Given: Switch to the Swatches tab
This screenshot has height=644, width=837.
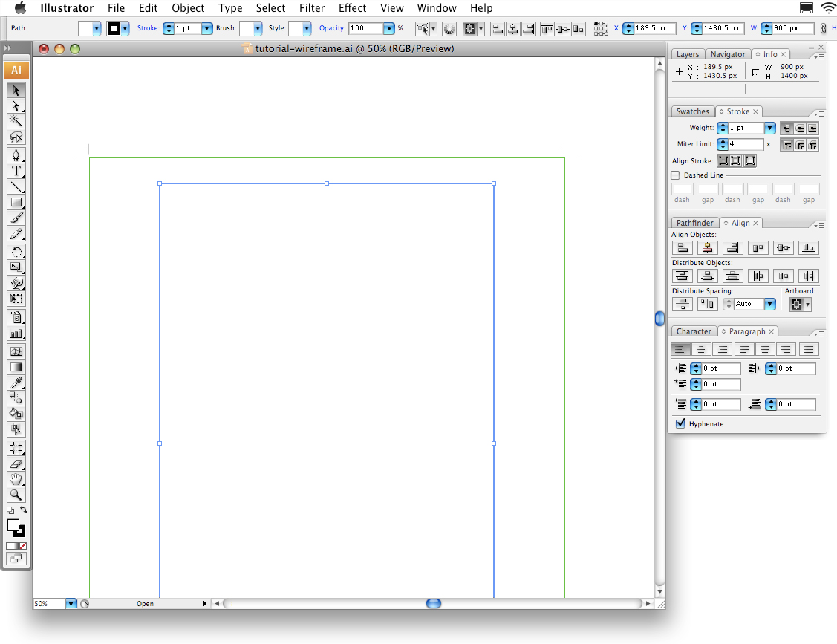Looking at the screenshot, I should 692,111.
